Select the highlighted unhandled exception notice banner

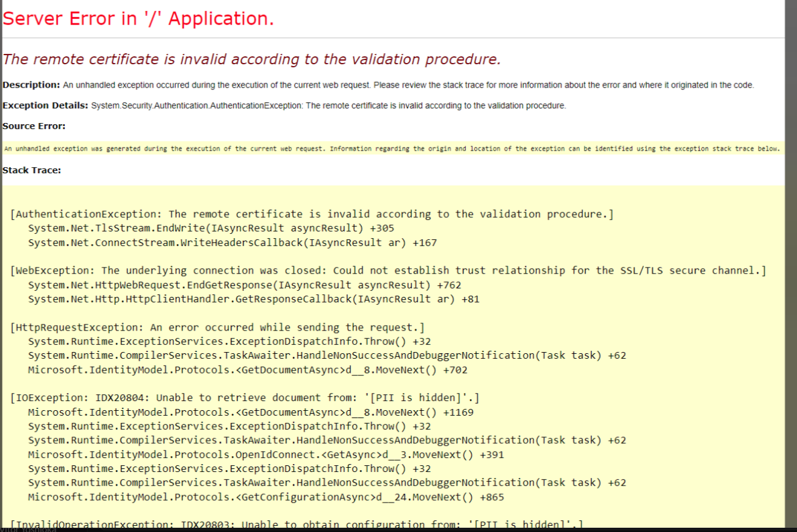point(392,148)
